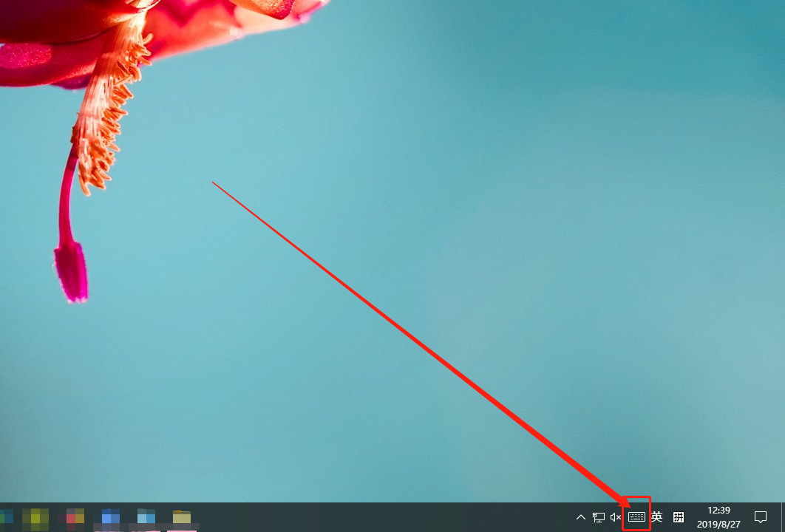Viewport: 785px width, 532px height.
Task: Click the red and yellow taskbar icon
Action: (74, 516)
